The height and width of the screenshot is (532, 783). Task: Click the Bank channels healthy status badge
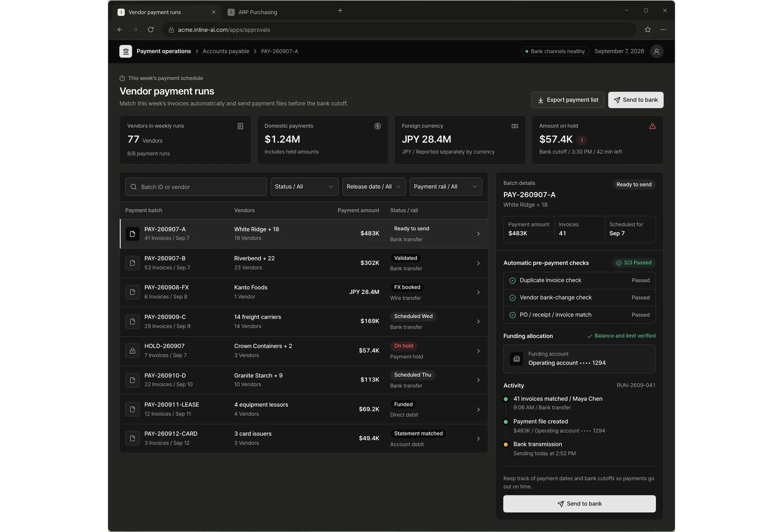555,51
